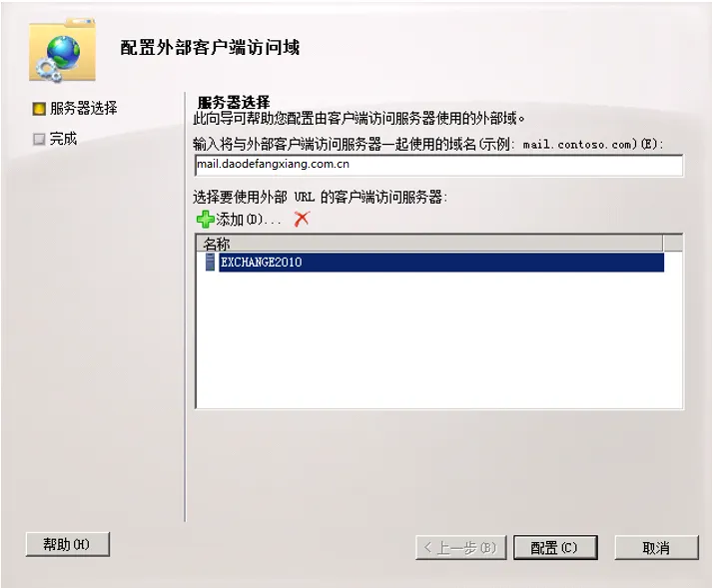This screenshot has width=712, height=588.
Task: Click the globe folder wizard icon
Action: tap(63, 50)
